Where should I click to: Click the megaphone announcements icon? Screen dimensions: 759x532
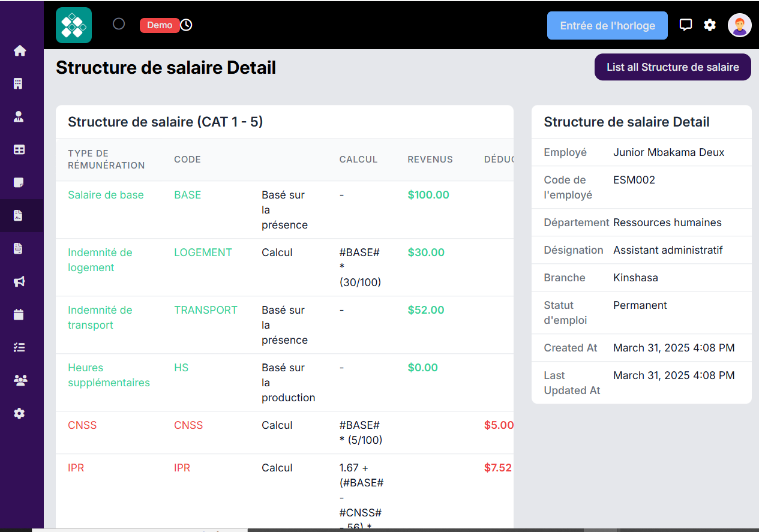pyautogui.click(x=20, y=281)
